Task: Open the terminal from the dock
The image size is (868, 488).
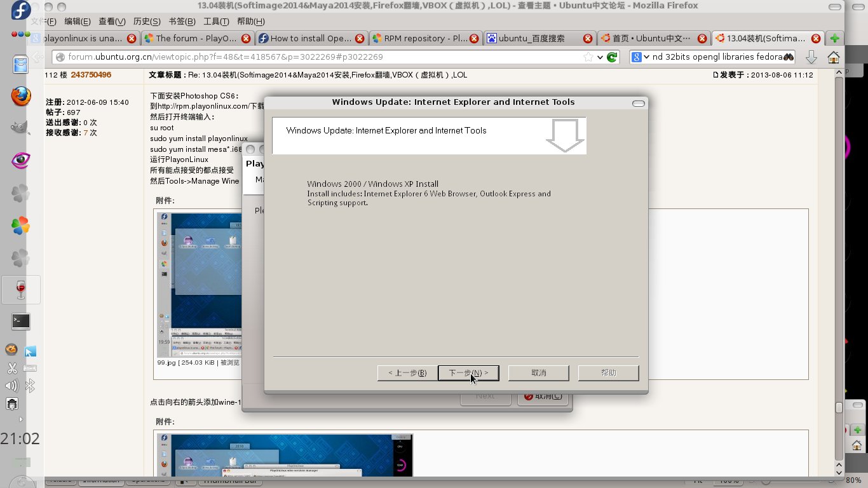Action: coord(21,322)
